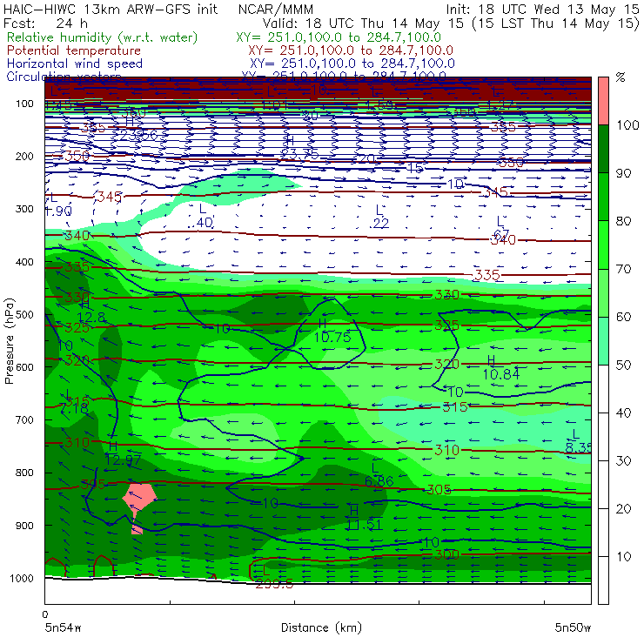Screen dimensions: 644x644
Task: Click the 'Pressure (hPa)' axis title
Action: tap(9, 341)
